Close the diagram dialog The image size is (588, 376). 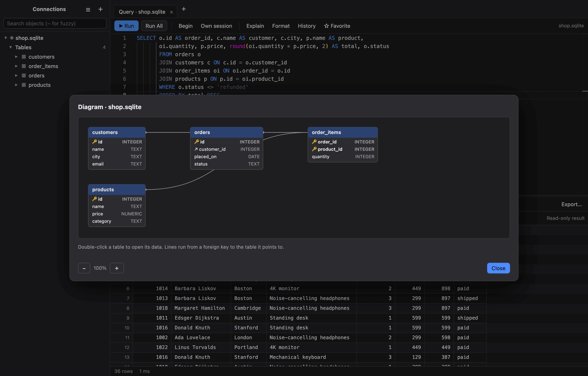tap(498, 268)
